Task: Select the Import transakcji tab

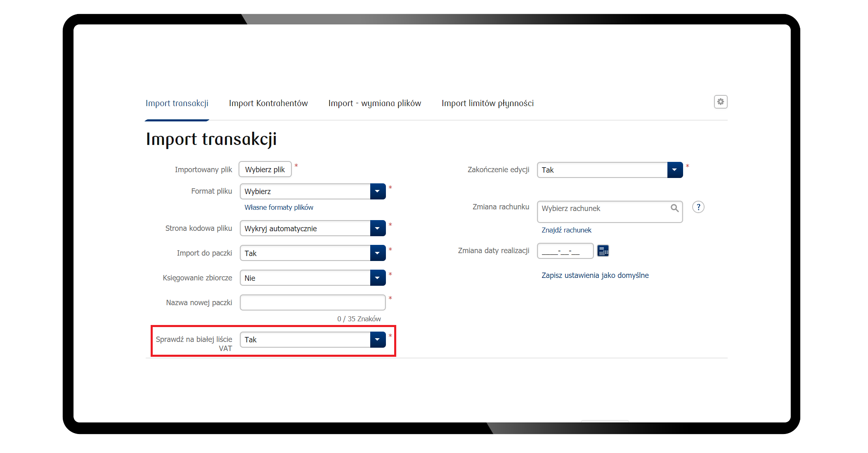Action: point(177,103)
